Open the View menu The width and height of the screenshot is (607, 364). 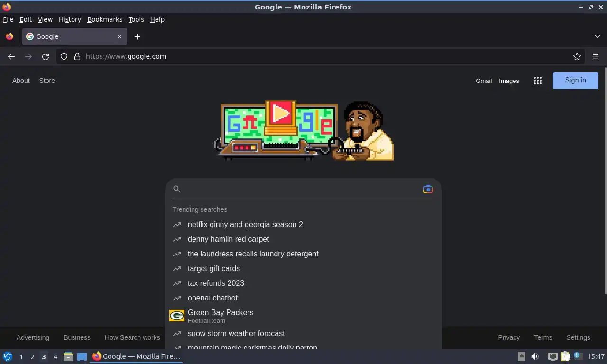pyautogui.click(x=45, y=19)
